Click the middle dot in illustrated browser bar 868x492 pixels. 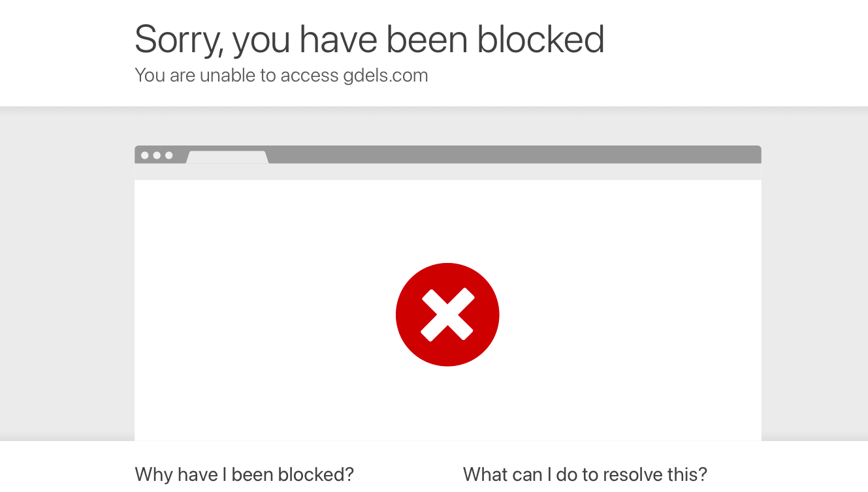pyautogui.click(x=157, y=155)
